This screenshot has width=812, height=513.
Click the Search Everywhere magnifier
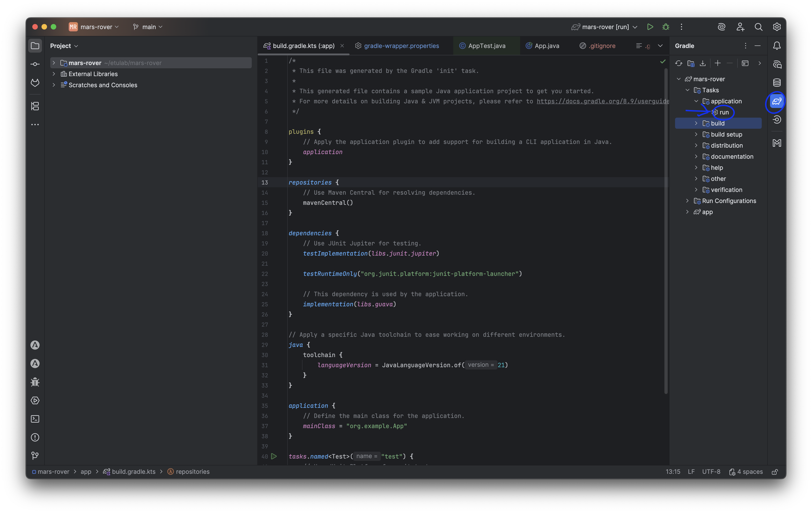click(758, 27)
